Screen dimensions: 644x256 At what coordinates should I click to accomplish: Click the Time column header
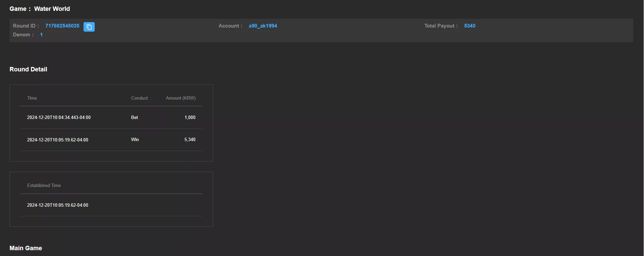pyautogui.click(x=32, y=98)
